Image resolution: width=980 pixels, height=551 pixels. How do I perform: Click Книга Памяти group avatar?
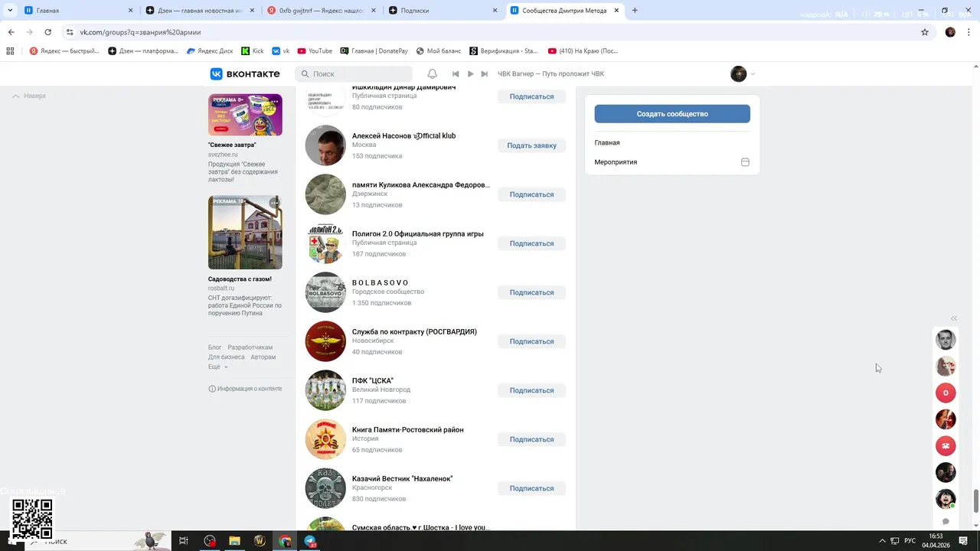325,439
